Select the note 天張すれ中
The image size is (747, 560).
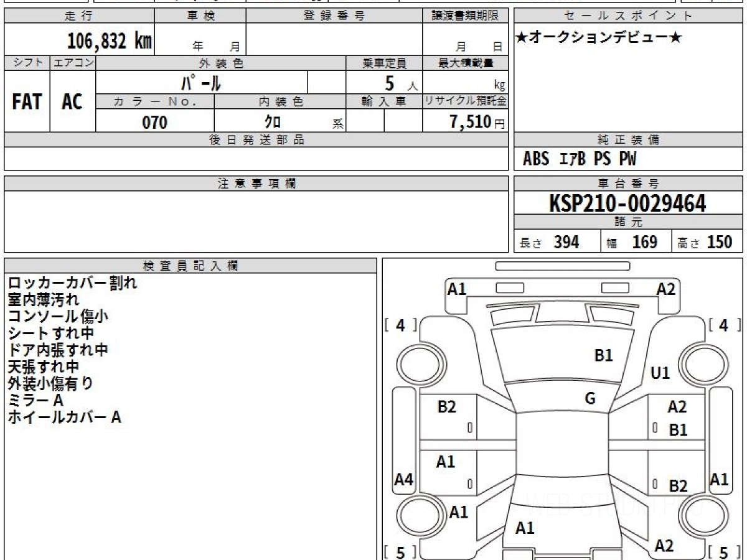[x=44, y=366]
